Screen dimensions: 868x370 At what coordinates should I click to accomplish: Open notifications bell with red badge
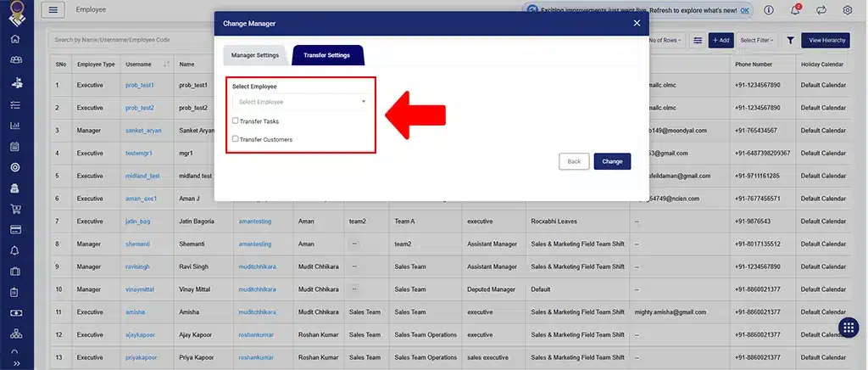[x=795, y=10]
